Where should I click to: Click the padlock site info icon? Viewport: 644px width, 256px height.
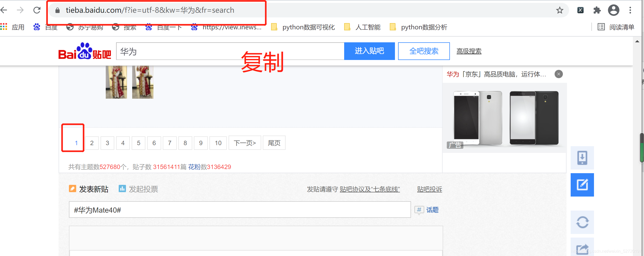coord(58,10)
